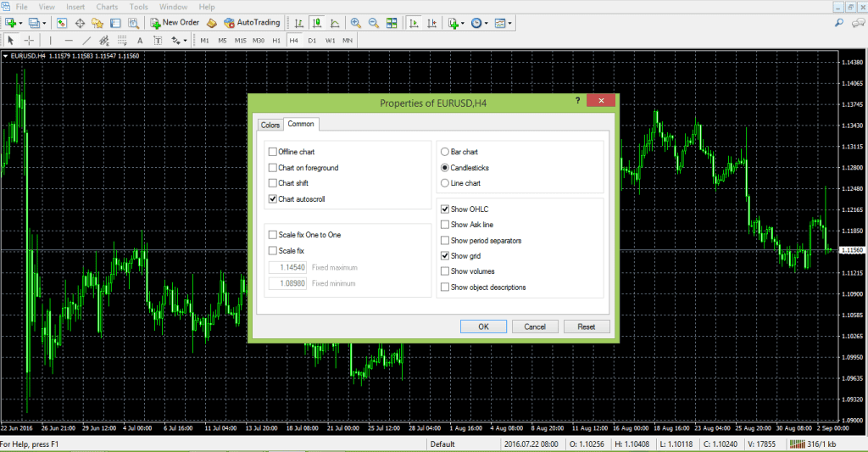Enable Chart shift checkbox in dialog
Viewport: 868px width, 452px height.
[x=272, y=183]
